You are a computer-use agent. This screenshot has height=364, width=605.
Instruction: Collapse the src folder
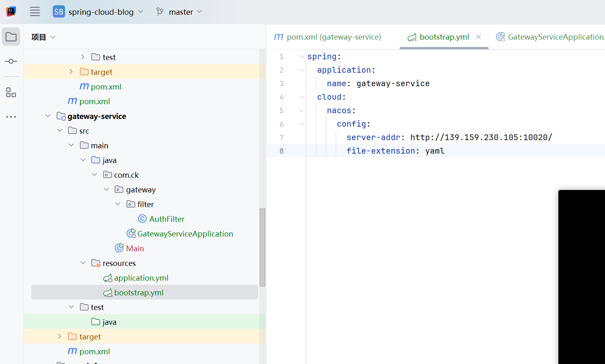[x=60, y=130]
